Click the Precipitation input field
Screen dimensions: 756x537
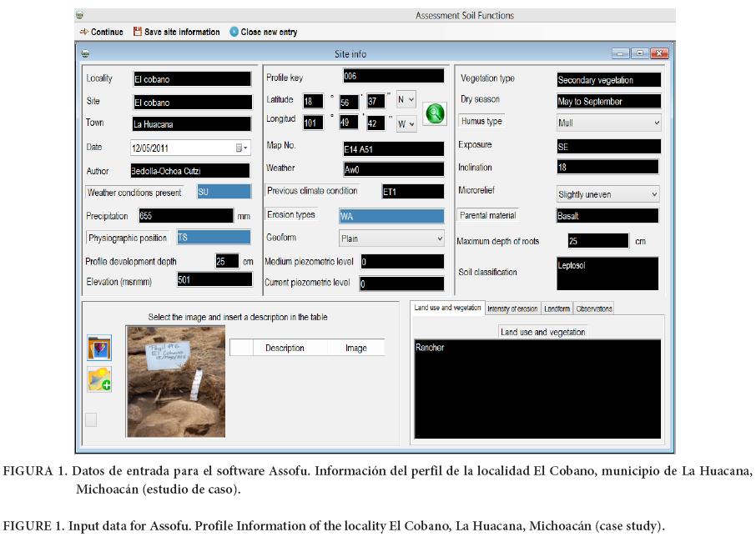tap(185, 216)
